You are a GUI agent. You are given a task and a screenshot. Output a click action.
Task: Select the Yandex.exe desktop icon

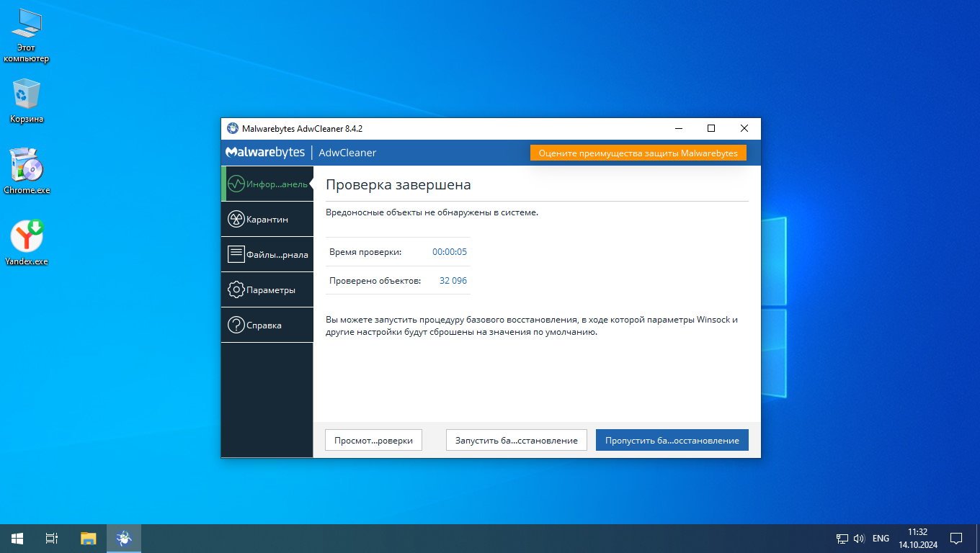pos(27,243)
